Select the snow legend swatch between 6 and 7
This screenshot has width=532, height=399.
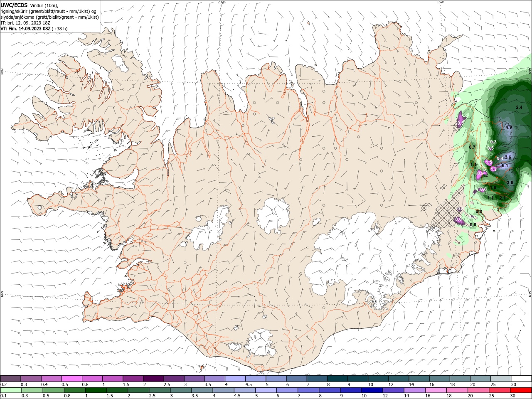[296, 379]
